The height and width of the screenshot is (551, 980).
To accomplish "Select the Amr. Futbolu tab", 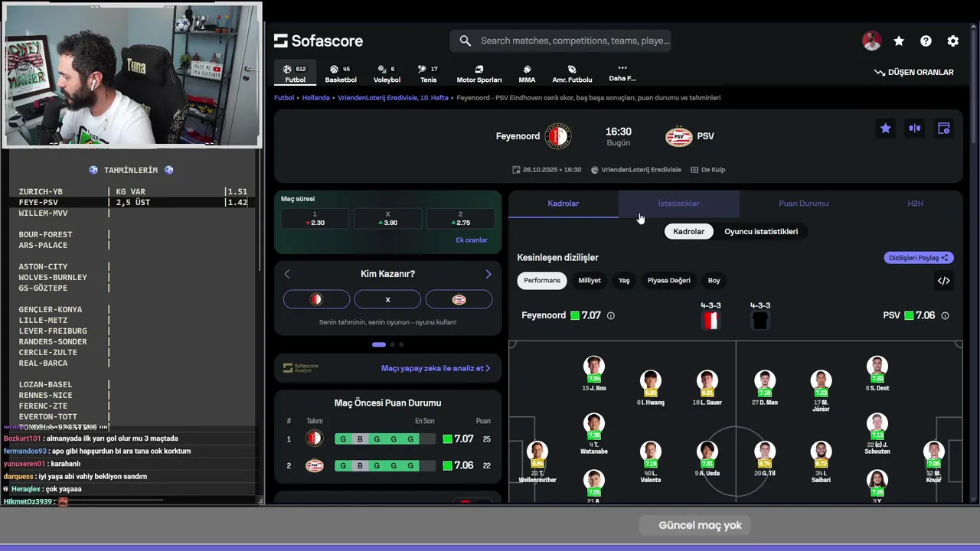I will [x=572, y=73].
